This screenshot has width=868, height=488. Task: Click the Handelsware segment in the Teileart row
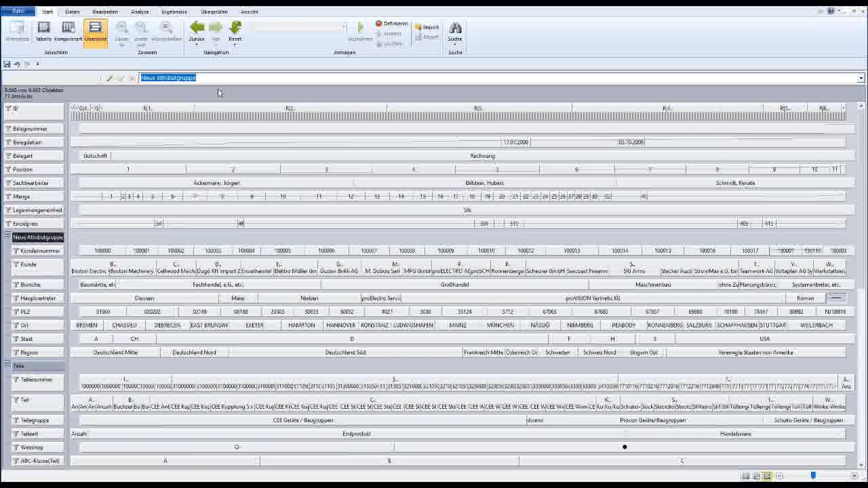pos(736,434)
